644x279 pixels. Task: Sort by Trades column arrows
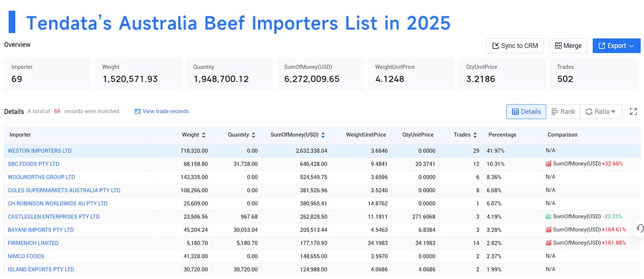(x=475, y=135)
